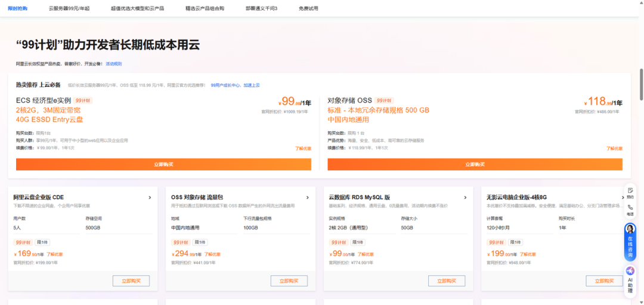
Task: Click the page vertical scrollbar thumb
Action: (641, 84)
